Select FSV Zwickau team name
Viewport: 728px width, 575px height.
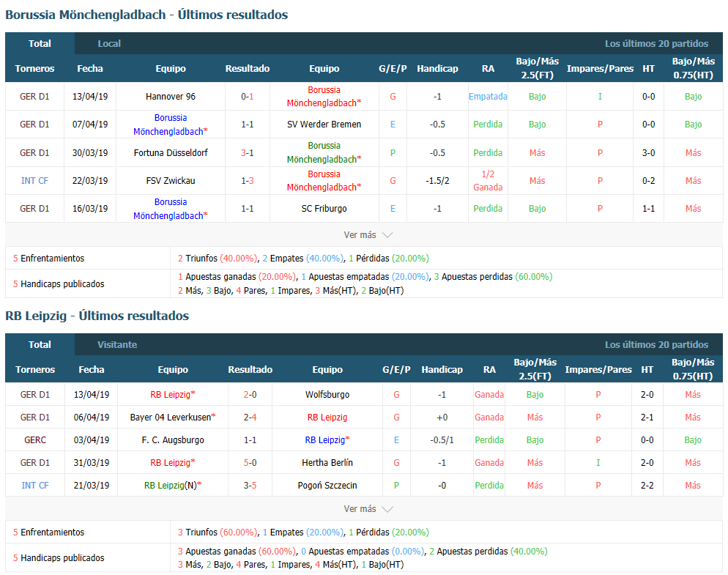click(171, 181)
